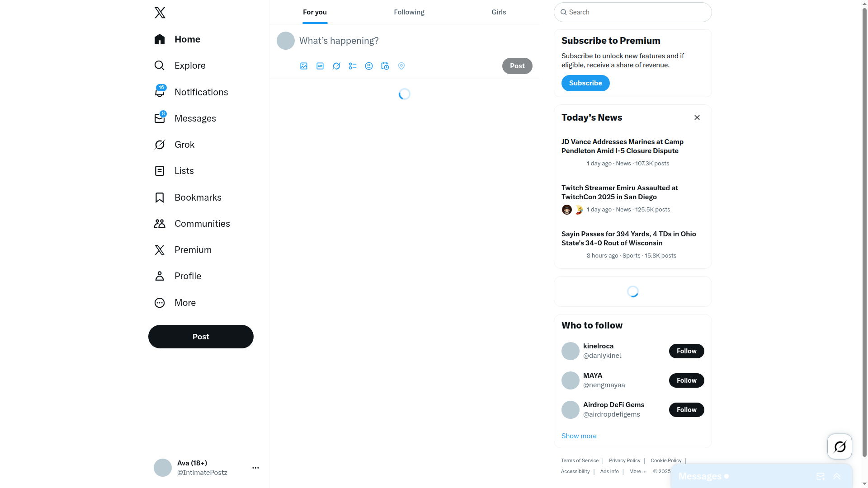Image resolution: width=868 pixels, height=488 pixels.
Task: Open Notifications with 16 badge
Action: point(191,92)
